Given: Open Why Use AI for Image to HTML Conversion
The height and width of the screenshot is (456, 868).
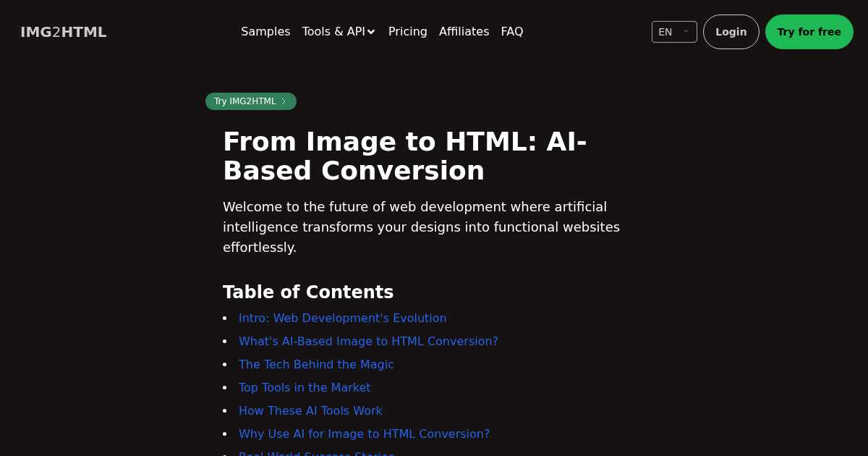Looking at the screenshot, I should (x=364, y=434).
